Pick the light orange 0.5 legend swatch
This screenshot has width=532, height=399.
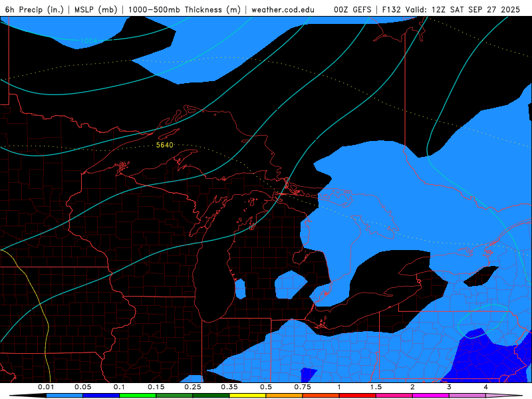285,396
